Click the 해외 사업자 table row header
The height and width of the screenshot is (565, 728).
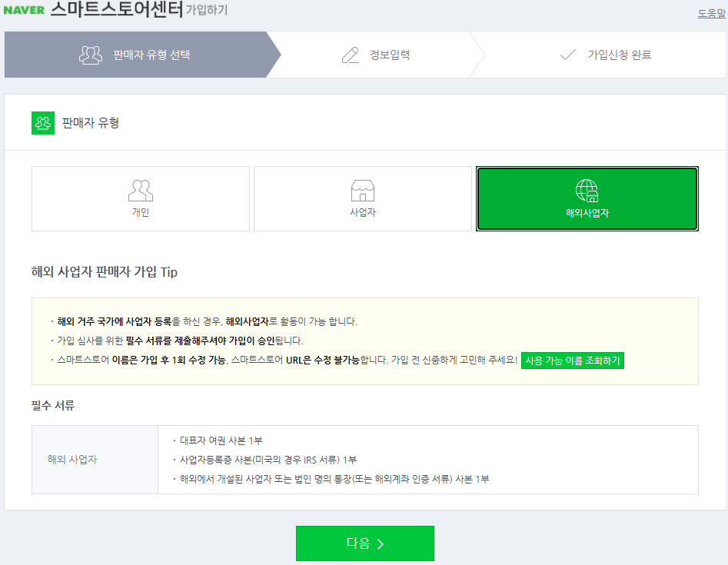pos(95,460)
